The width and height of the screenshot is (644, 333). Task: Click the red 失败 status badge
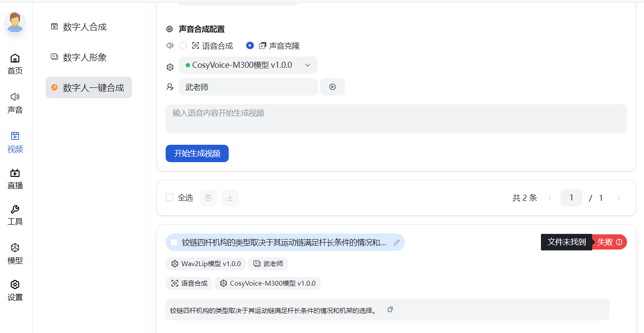pos(609,242)
